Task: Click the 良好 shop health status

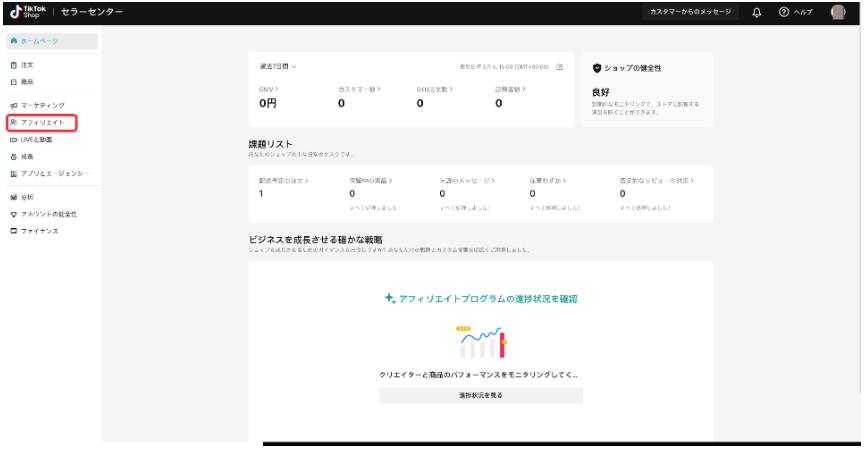Action: tap(601, 92)
